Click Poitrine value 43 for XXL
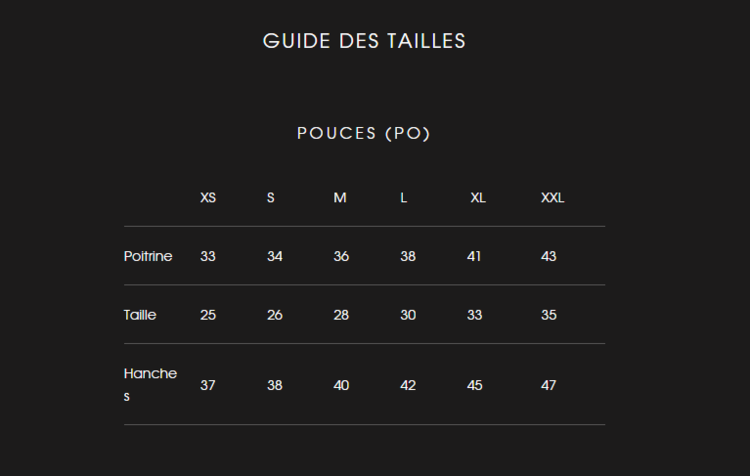 pos(549,256)
